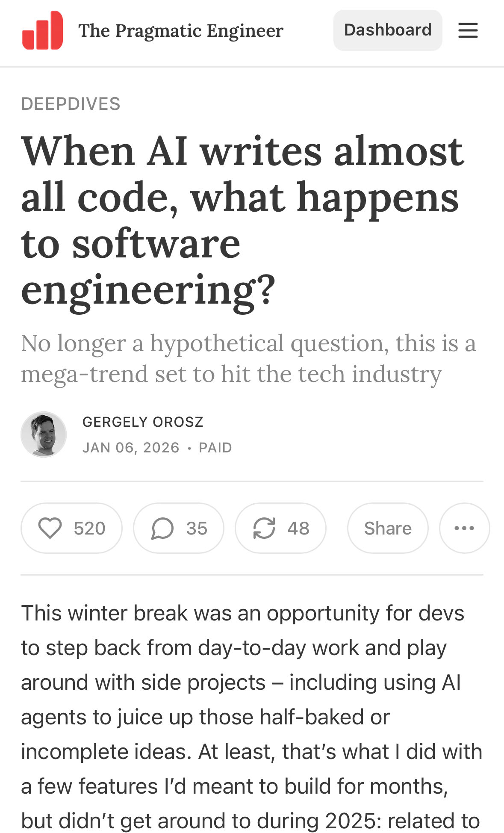The height and width of the screenshot is (833, 504).
Task: Click the 520 likes count
Action: (89, 529)
